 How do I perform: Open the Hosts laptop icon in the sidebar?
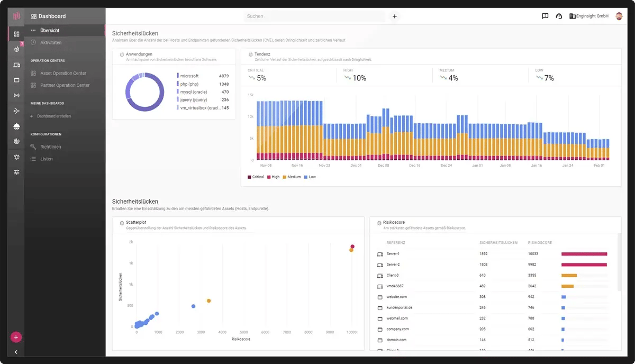tap(16, 65)
